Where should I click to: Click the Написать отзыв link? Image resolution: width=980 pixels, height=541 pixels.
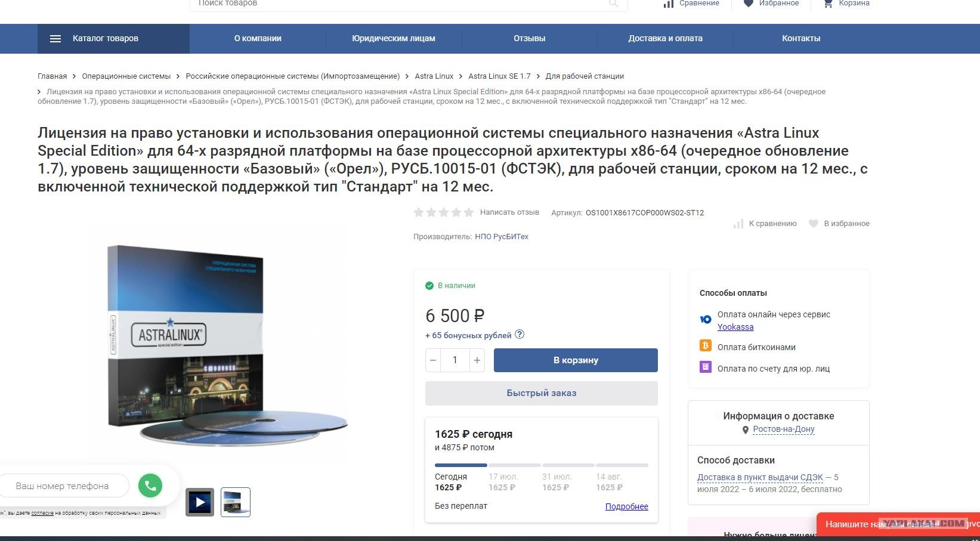click(x=509, y=212)
